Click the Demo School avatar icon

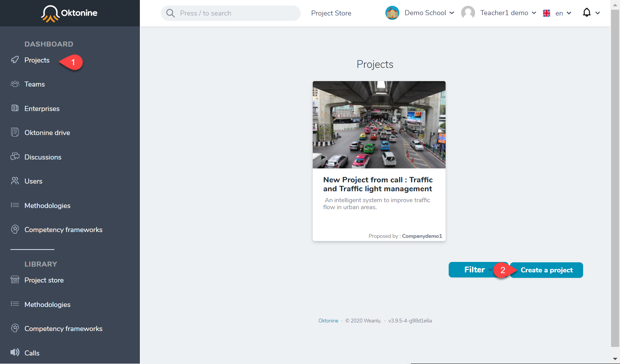[x=392, y=13]
